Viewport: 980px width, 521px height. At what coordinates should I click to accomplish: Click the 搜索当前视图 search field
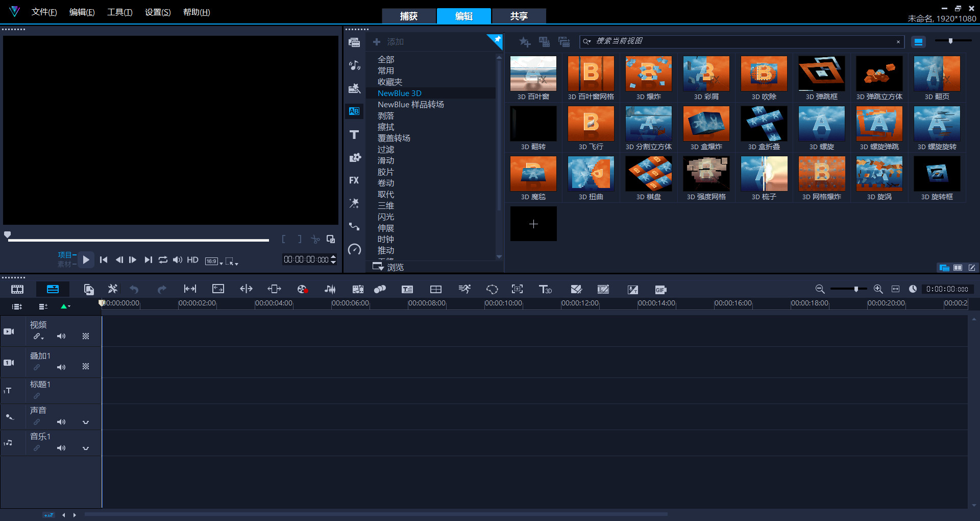tap(742, 41)
